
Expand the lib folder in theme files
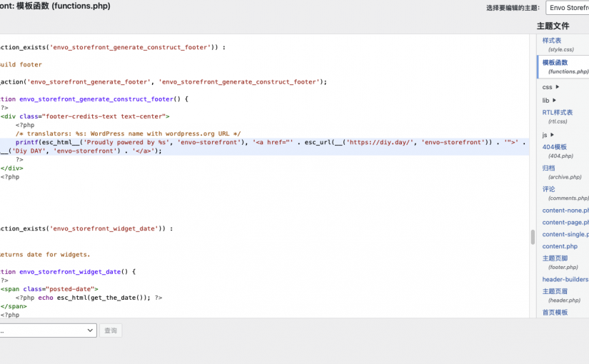tap(555, 101)
